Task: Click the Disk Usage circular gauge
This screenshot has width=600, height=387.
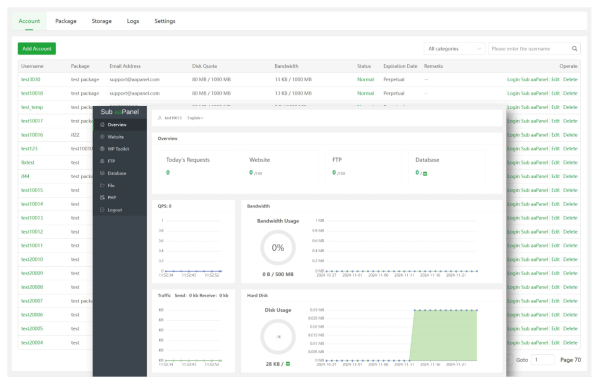Action: pyautogui.click(x=278, y=337)
